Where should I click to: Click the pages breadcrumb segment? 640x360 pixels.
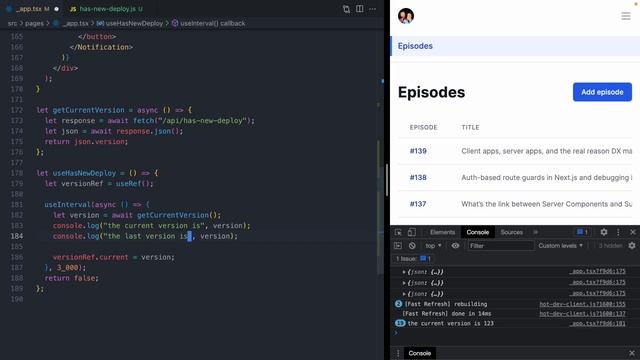(x=34, y=23)
